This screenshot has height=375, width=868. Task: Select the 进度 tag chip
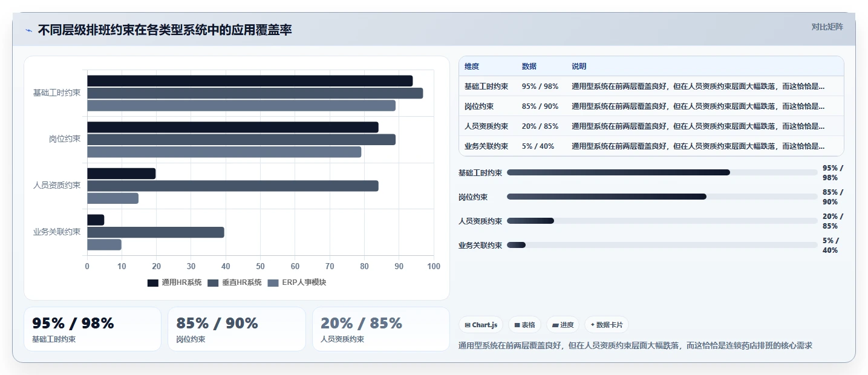[x=563, y=325]
